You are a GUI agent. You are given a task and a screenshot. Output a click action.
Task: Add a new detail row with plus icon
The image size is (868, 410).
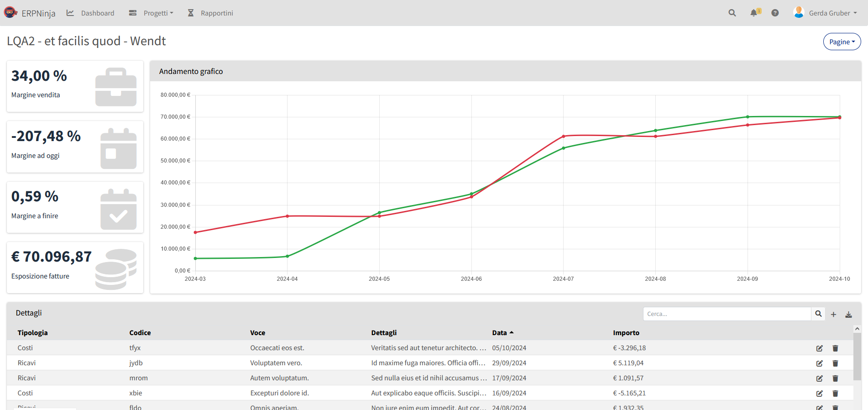pos(833,314)
